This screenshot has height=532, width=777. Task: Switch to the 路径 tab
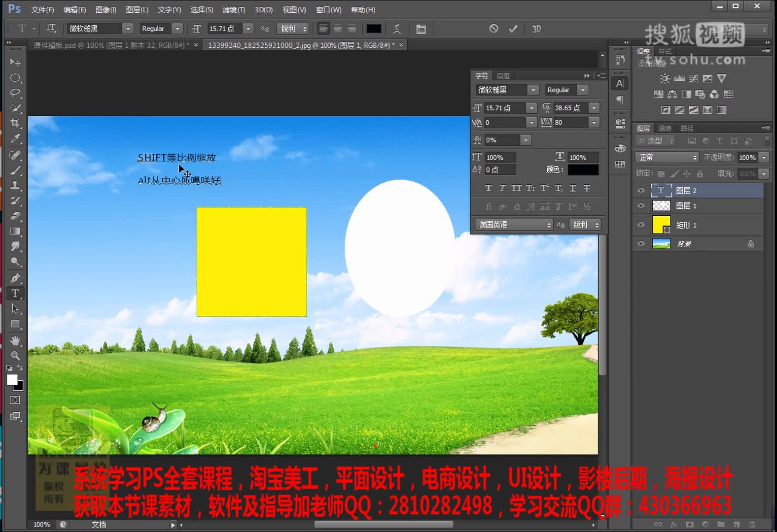[x=687, y=128]
